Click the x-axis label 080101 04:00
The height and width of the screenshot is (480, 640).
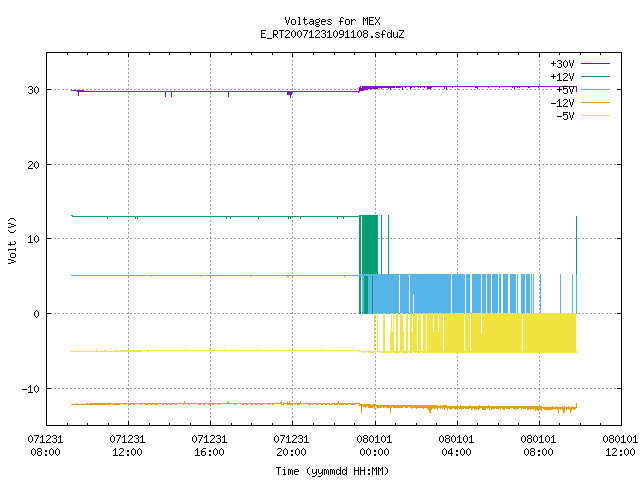pyautogui.click(x=456, y=446)
